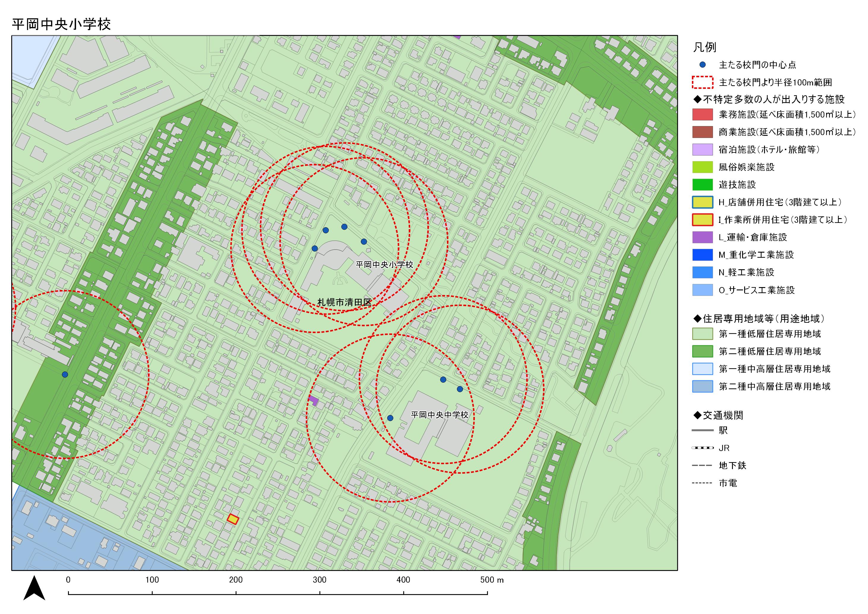Select the blue M_重化学工業施設 swatch
Screen dimensions: 868x614
point(702,255)
